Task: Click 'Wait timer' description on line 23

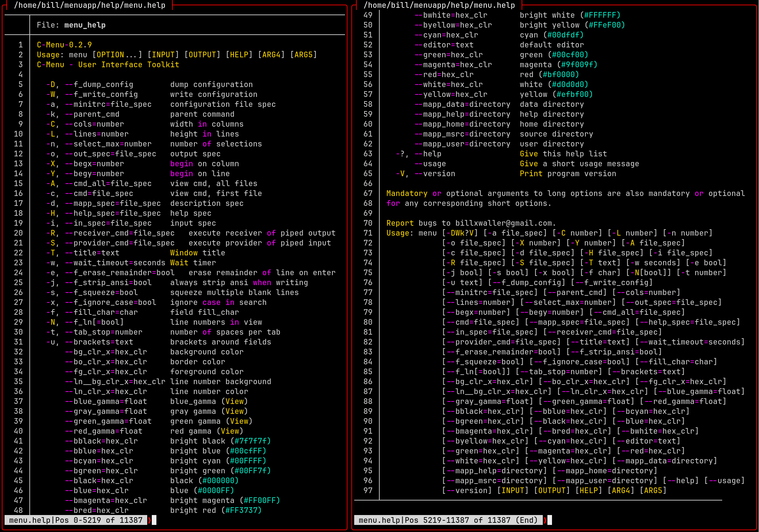Action: click(193, 263)
